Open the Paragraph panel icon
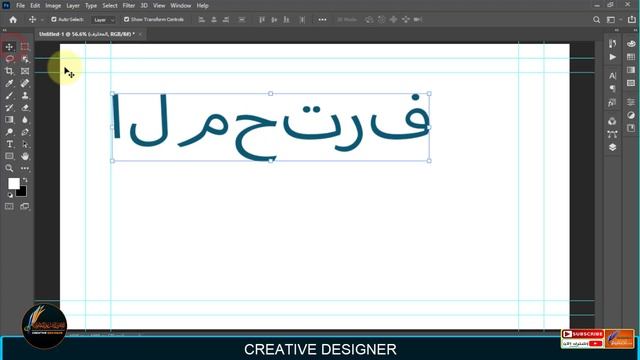The width and height of the screenshot is (640, 360). click(612, 89)
